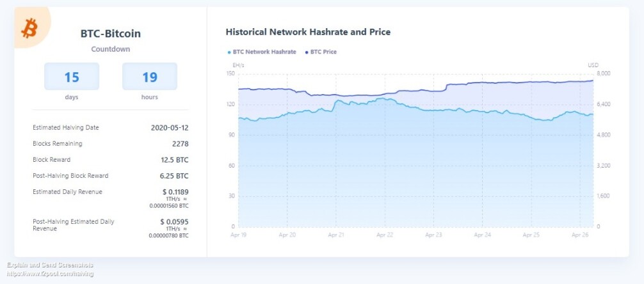Image resolution: width=644 pixels, height=284 pixels.
Task: Click the Blocks Remaining value 2278
Action: coord(181,144)
